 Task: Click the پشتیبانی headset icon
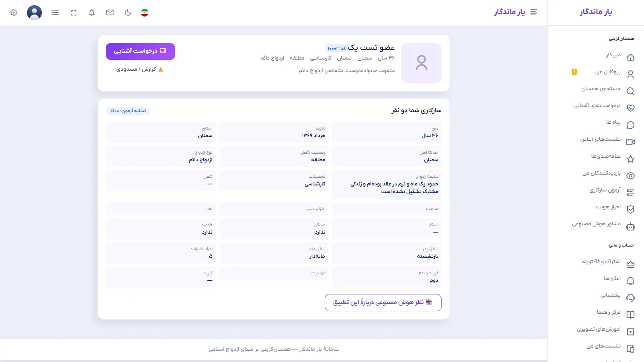631,298
